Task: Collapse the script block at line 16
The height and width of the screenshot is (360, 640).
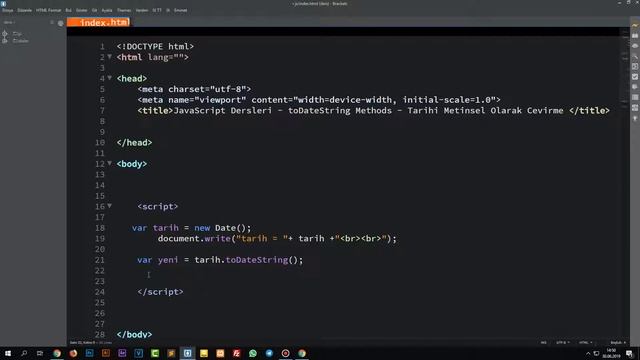Action: pyautogui.click(x=109, y=206)
